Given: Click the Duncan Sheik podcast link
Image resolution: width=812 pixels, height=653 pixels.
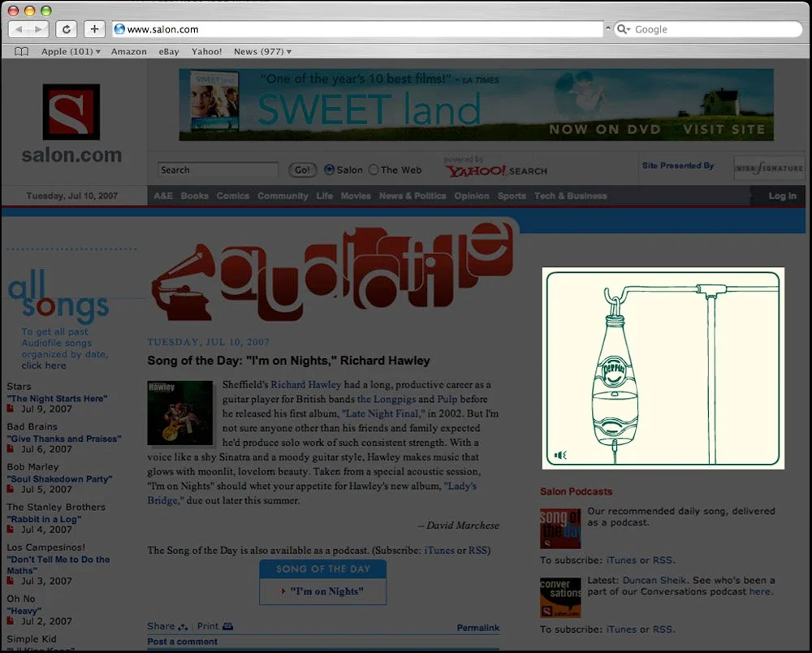Looking at the screenshot, I should tap(654, 580).
